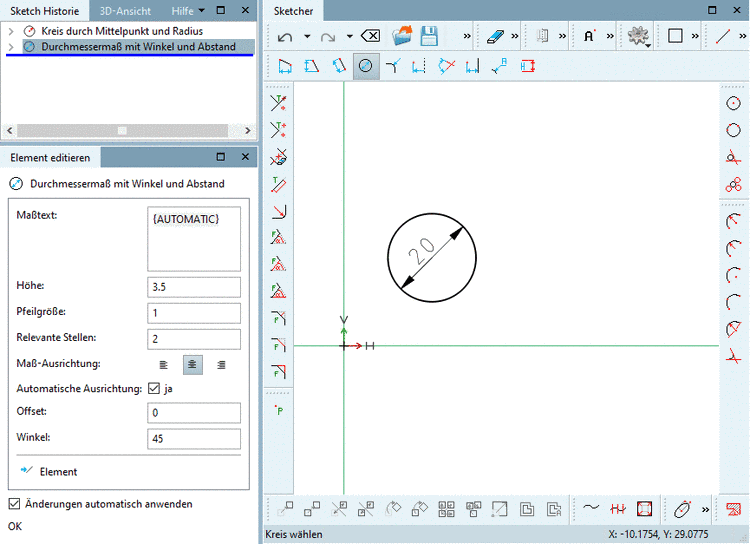Open file with the folder icon

(402, 36)
